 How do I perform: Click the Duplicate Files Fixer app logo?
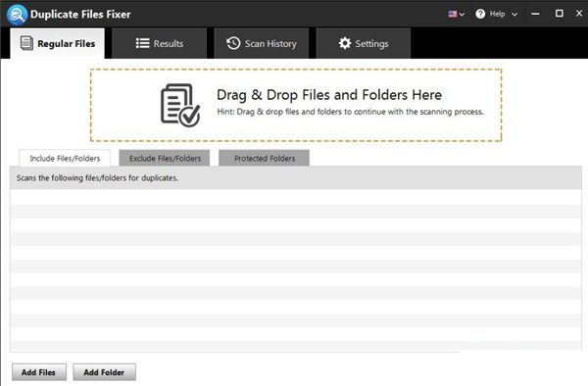click(17, 15)
